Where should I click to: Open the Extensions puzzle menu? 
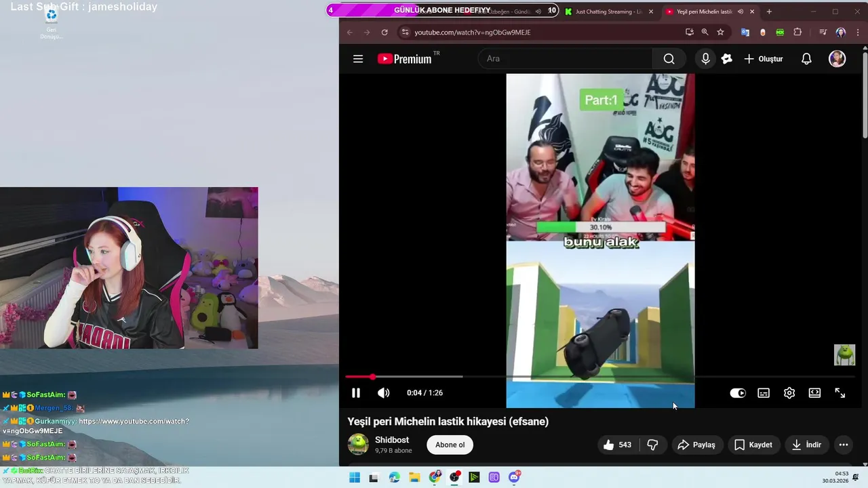[797, 32]
